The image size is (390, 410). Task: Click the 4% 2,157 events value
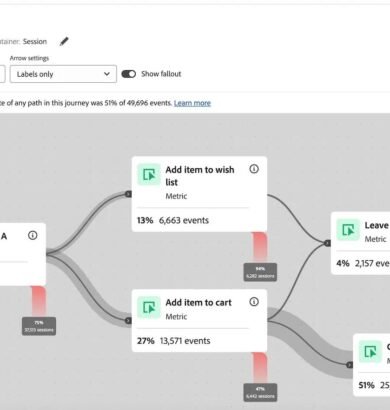point(363,263)
